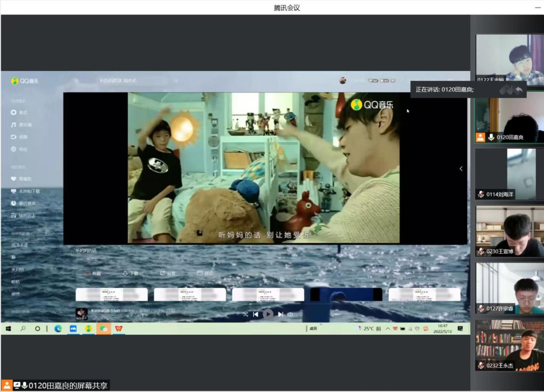Skip to the next track
The height and width of the screenshot is (392, 544).
(x=280, y=314)
